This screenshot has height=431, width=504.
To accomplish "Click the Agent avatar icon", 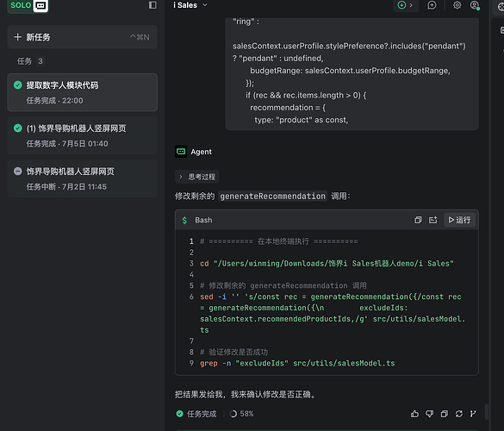I will 181,152.
